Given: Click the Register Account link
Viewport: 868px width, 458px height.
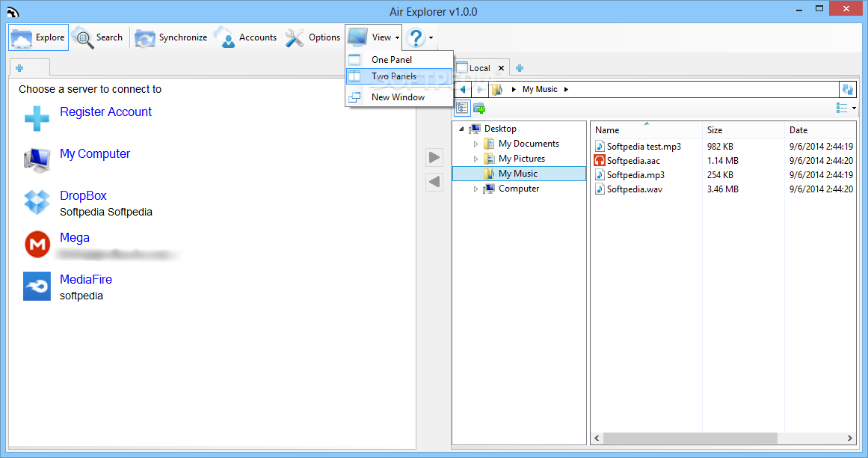Looking at the screenshot, I should (105, 112).
